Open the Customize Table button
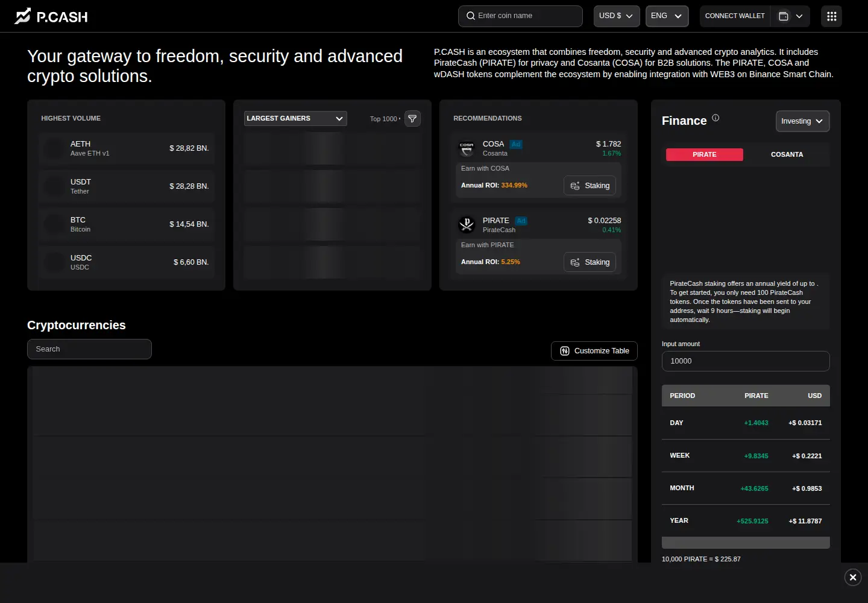Image resolution: width=868 pixels, height=603 pixels. 594,351
